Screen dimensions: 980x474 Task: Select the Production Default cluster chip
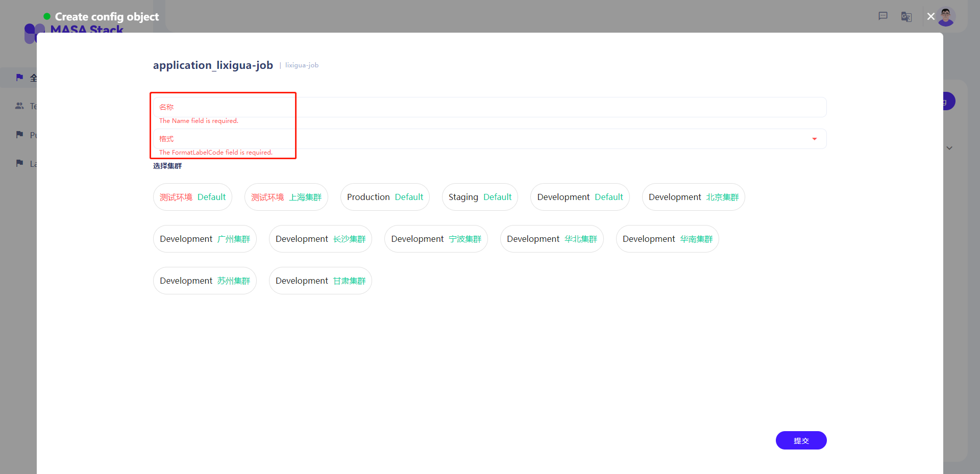point(384,197)
